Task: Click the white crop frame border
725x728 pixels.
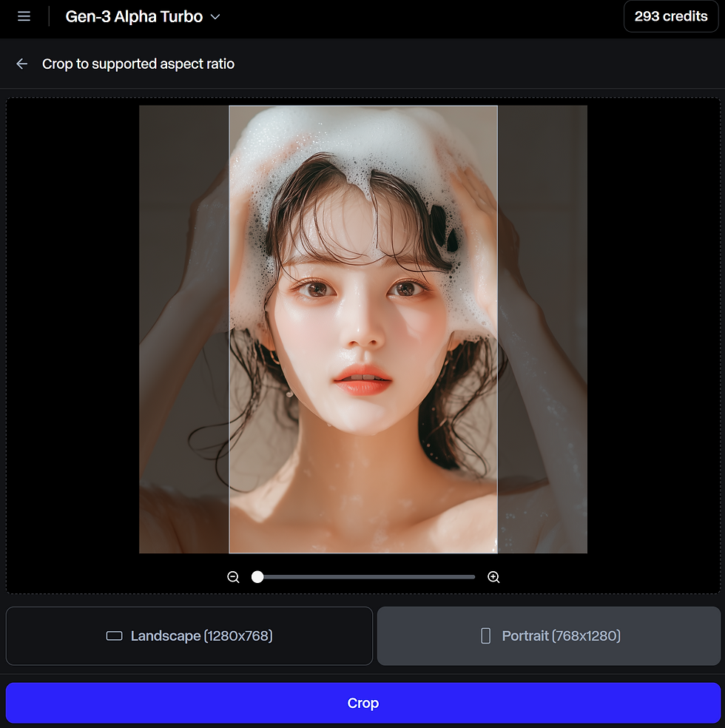Action: point(229,329)
